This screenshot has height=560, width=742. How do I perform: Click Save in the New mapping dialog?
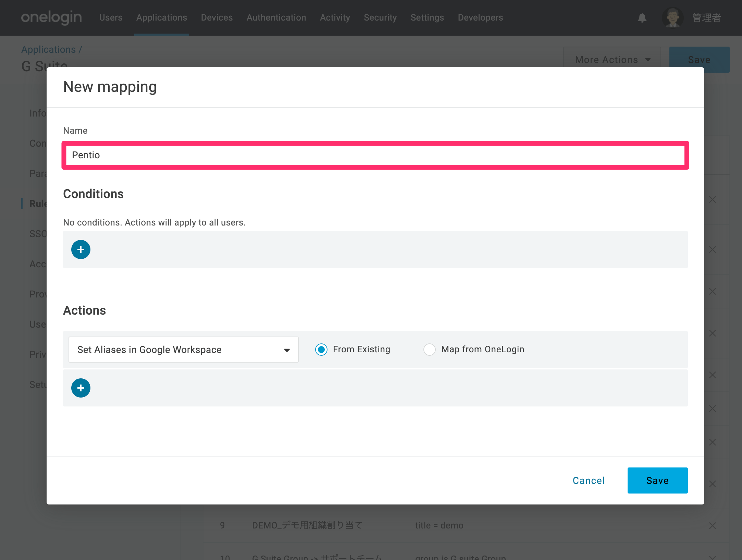(x=658, y=480)
